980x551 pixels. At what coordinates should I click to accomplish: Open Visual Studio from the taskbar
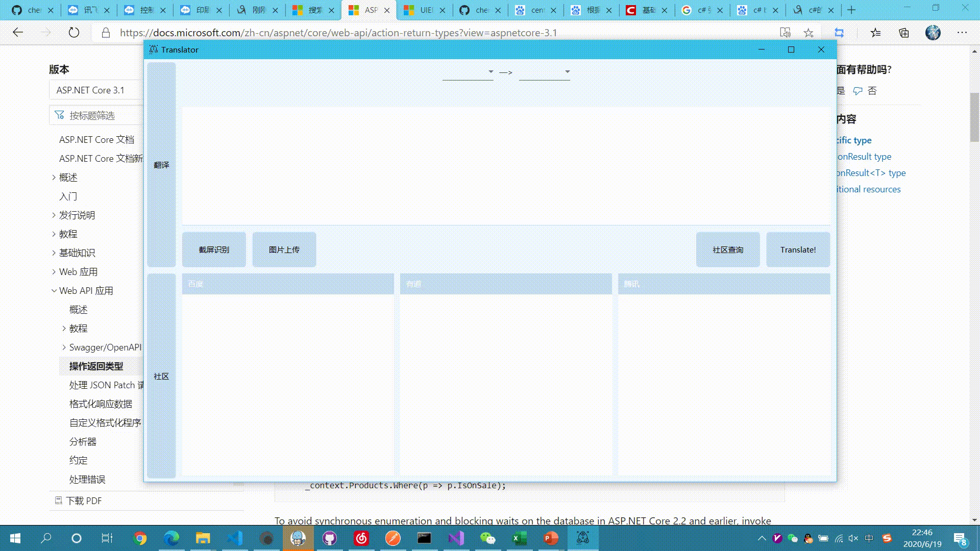tap(456, 538)
